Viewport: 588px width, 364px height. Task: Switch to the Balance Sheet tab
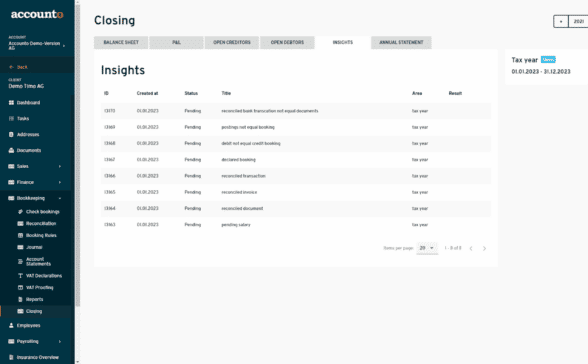[x=121, y=42]
